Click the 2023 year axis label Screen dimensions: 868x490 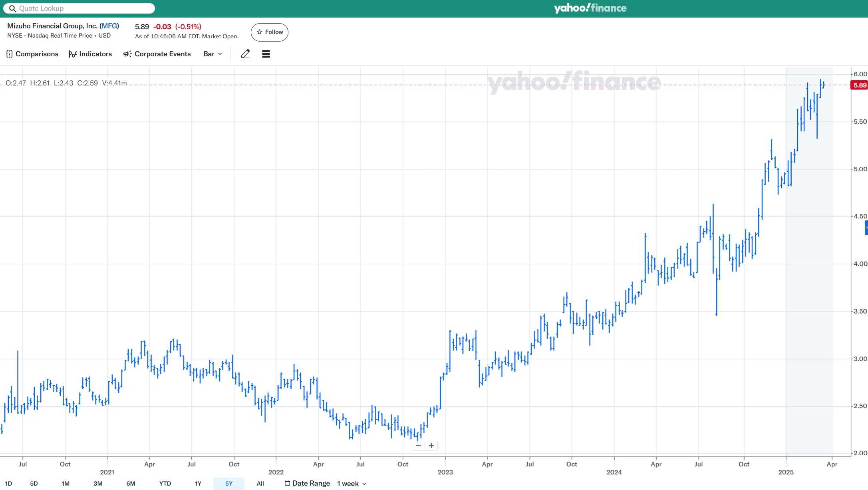pos(445,472)
